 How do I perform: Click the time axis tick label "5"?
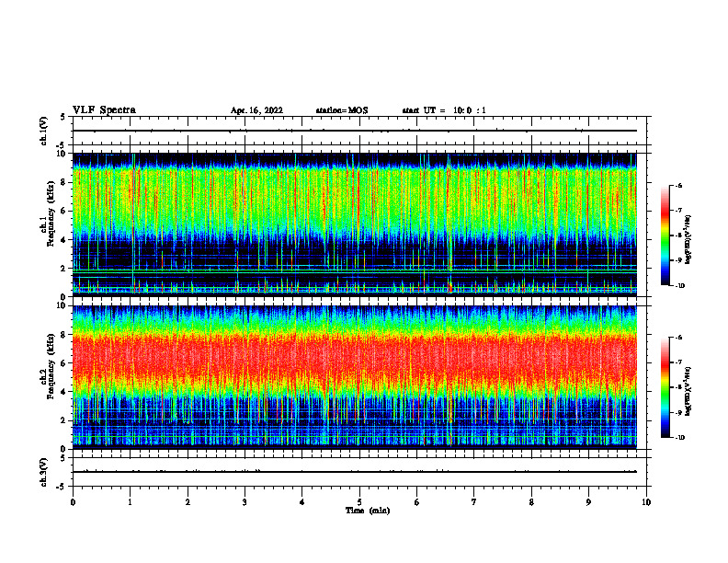click(359, 502)
